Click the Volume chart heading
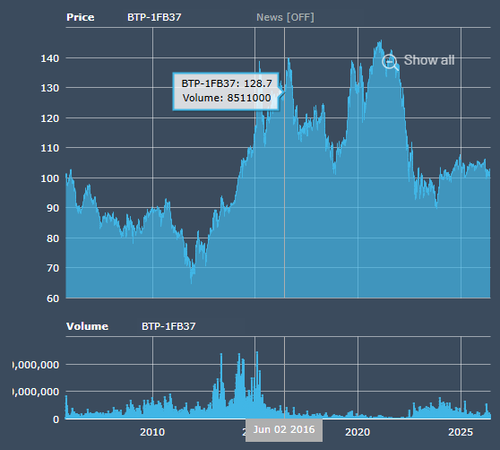Screen dimensions: 500x450 point(87,326)
